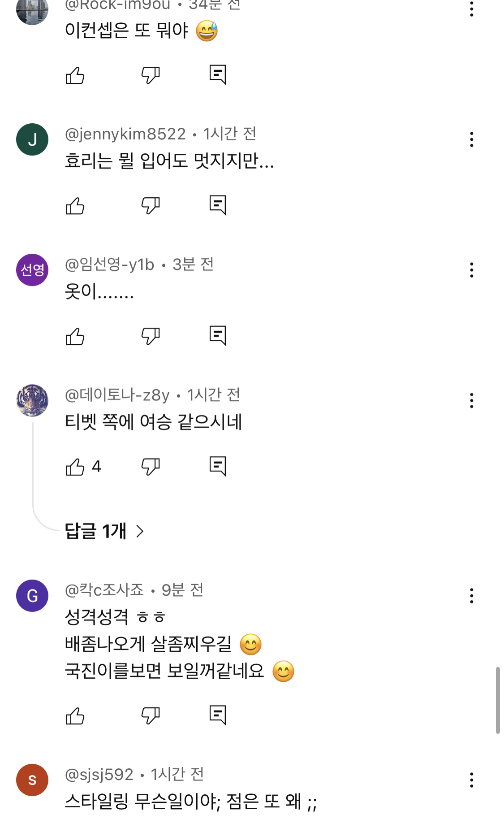Like the "이컨셉은 또 뭐야" comment
Screen dimensions: 504x819
click(x=75, y=75)
